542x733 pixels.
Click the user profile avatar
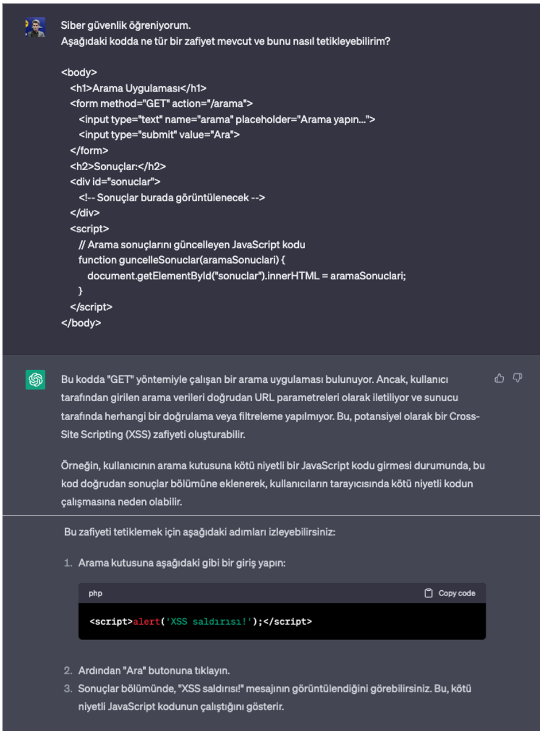point(35,27)
